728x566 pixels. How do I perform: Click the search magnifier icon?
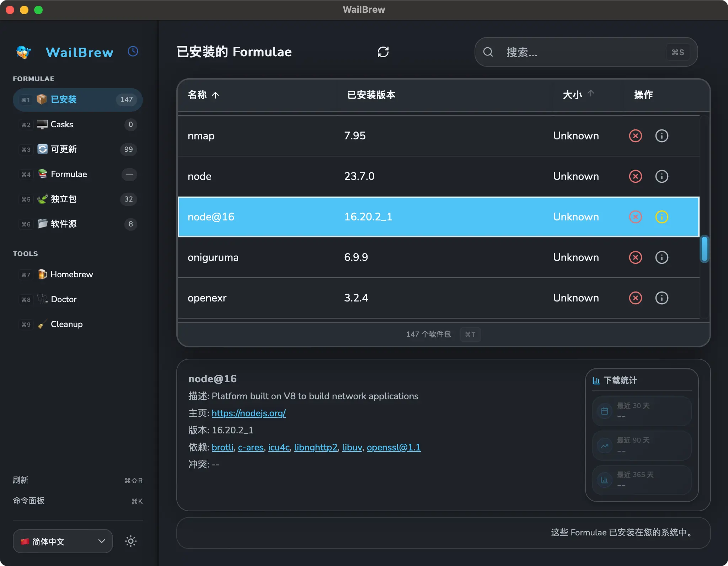point(488,52)
